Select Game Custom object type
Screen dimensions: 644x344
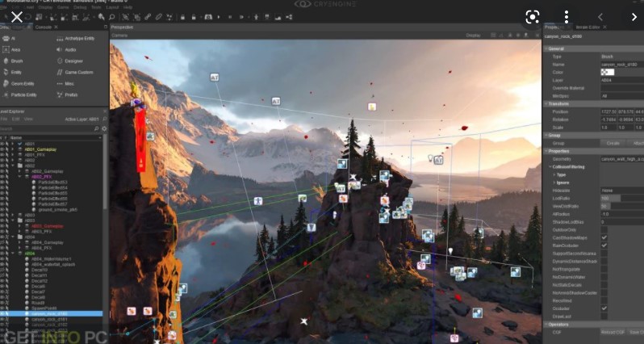pos(75,72)
